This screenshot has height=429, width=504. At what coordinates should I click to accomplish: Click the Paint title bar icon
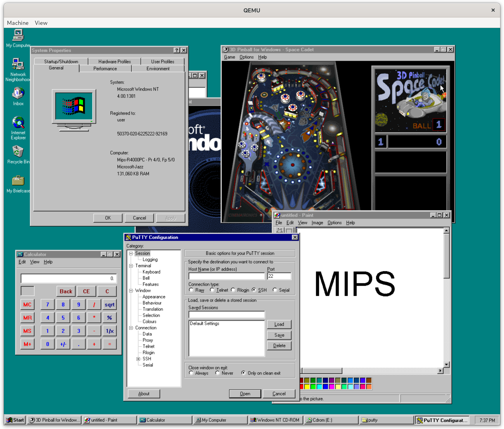277,215
